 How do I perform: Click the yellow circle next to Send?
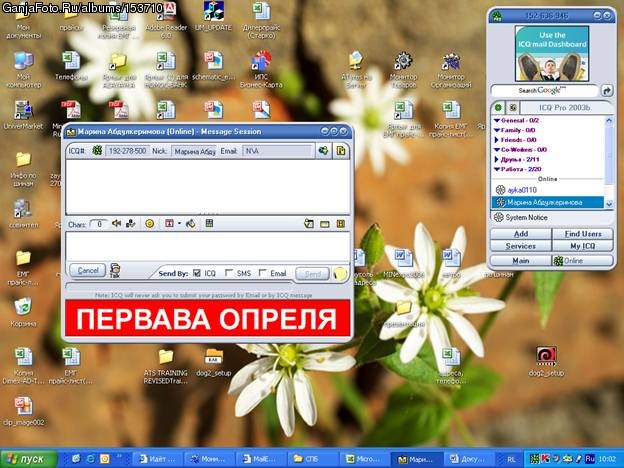(x=340, y=273)
